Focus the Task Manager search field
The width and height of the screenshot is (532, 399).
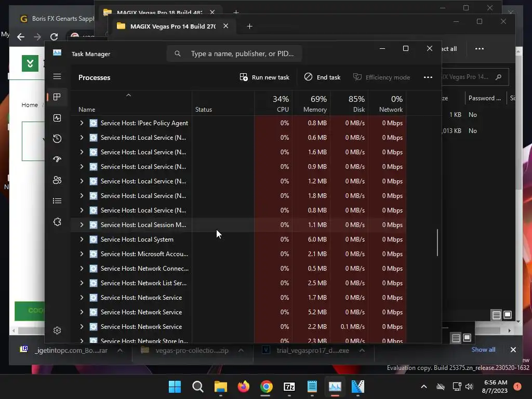[x=234, y=54]
